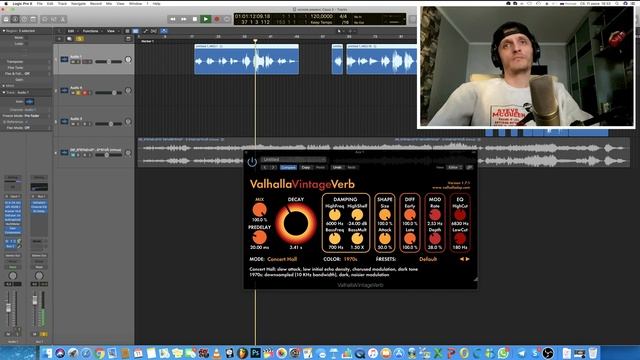Open the Editors scissors icon

[x=63, y=19]
